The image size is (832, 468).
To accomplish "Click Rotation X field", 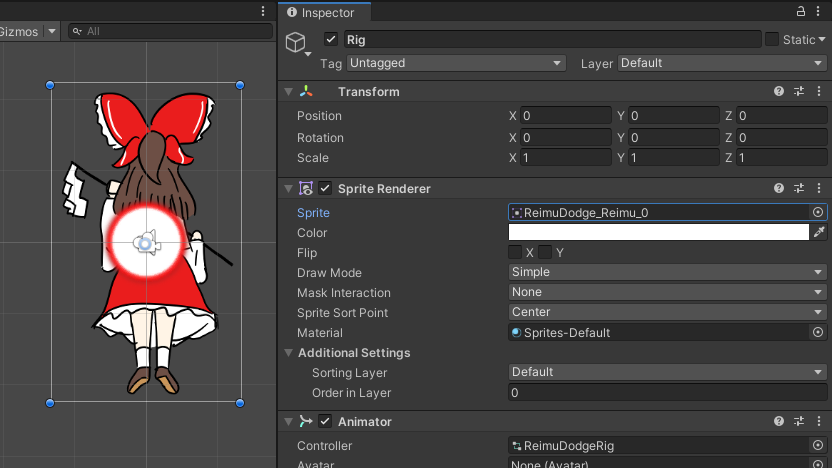I will [566, 138].
